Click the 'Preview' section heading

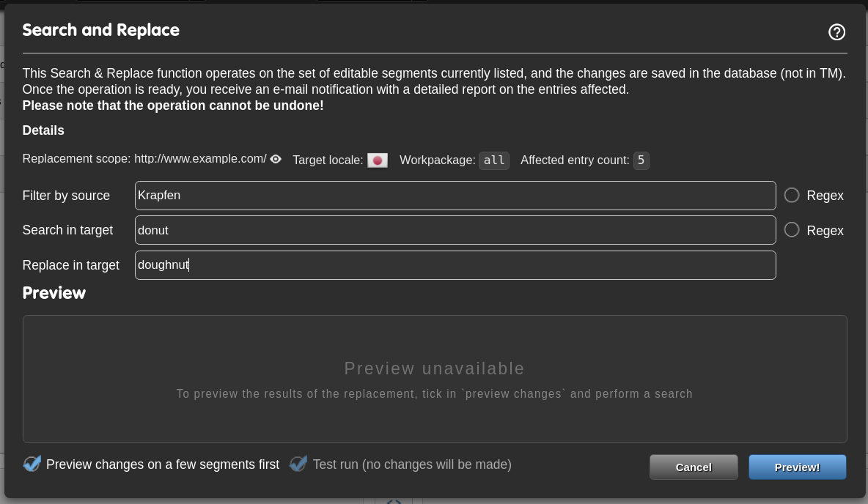click(x=54, y=293)
